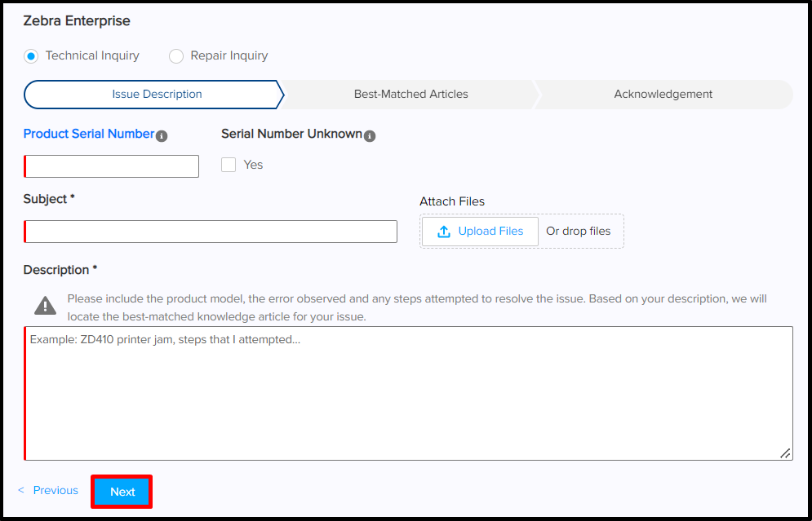
Task: Click the Zebra Enterprise heading
Action: [77, 21]
